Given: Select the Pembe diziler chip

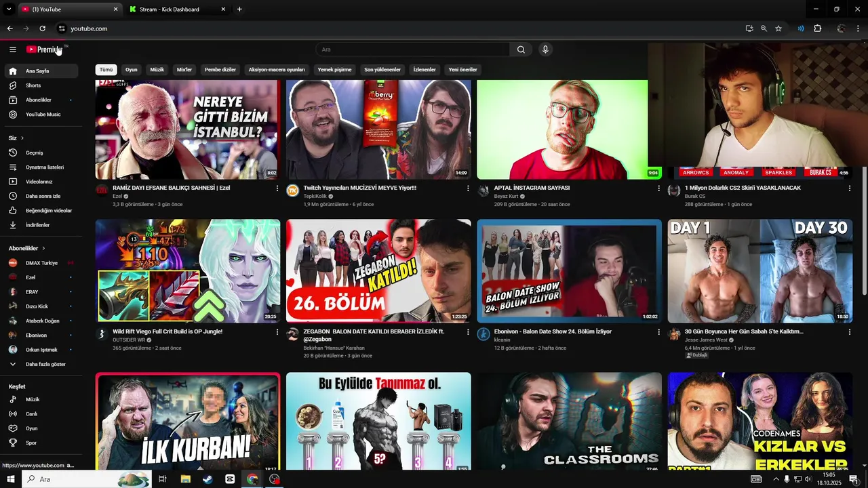Looking at the screenshot, I should [220, 70].
